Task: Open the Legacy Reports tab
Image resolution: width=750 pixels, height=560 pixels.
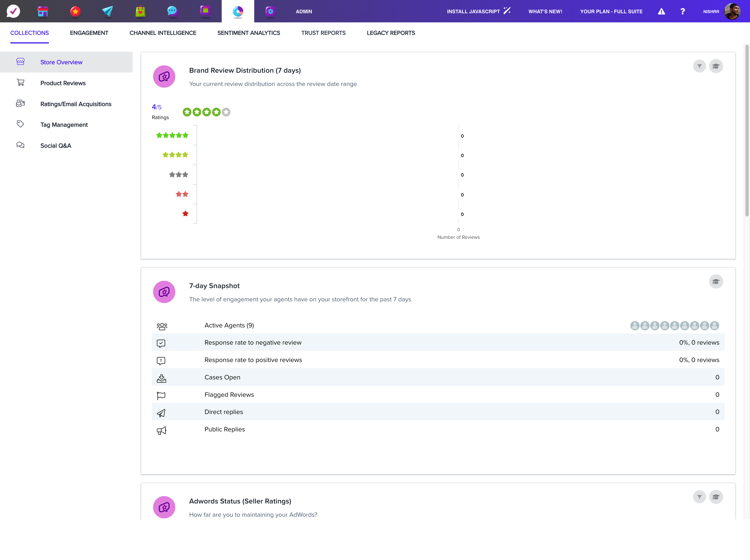Action: [391, 33]
